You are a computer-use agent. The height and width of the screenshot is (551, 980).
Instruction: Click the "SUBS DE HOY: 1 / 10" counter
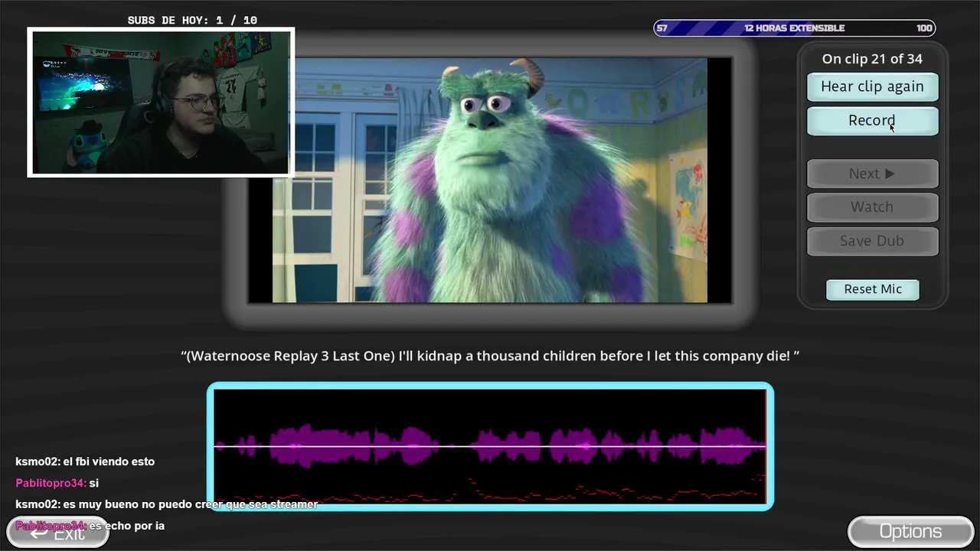click(x=192, y=21)
